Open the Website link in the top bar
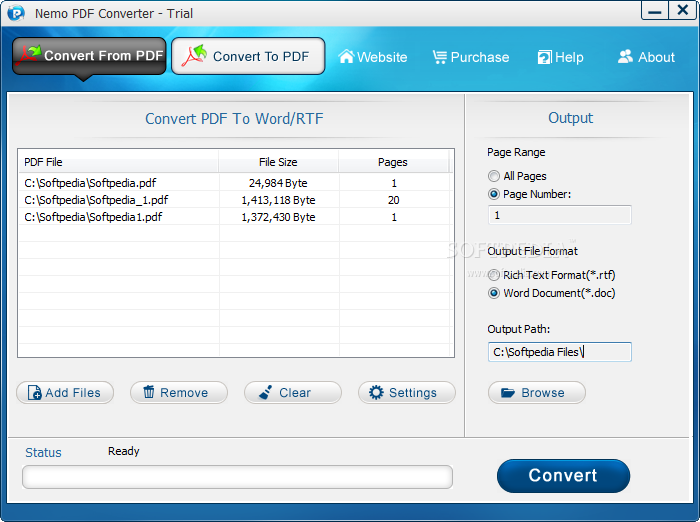Viewport: 700px width, 522px height. pyautogui.click(x=373, y=57)
